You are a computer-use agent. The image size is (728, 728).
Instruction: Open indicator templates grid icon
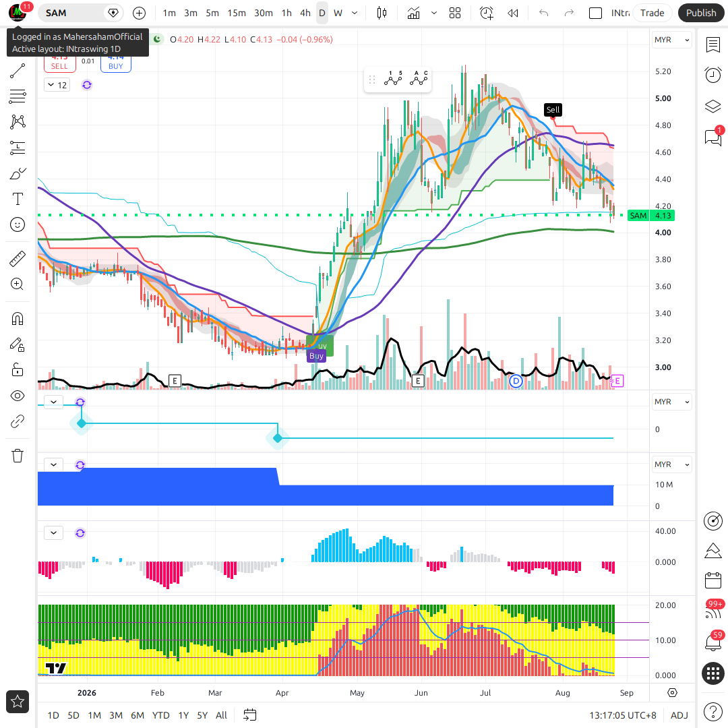pyautogui.click(x=455, y=13)
